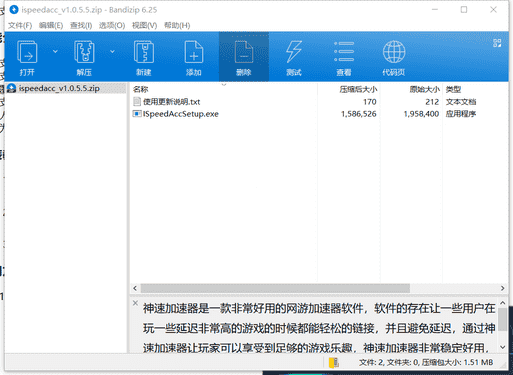Viewport: 513px width, 375px height.
Task: Open the 视图(V) menu
Action: 144,25
